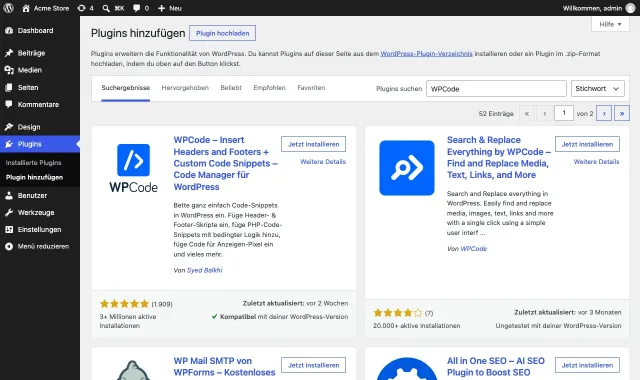The height and width of the screenshot is (380, 640).
Task: Open Werkzeuge in the sidebar
Action: point(40,213)
